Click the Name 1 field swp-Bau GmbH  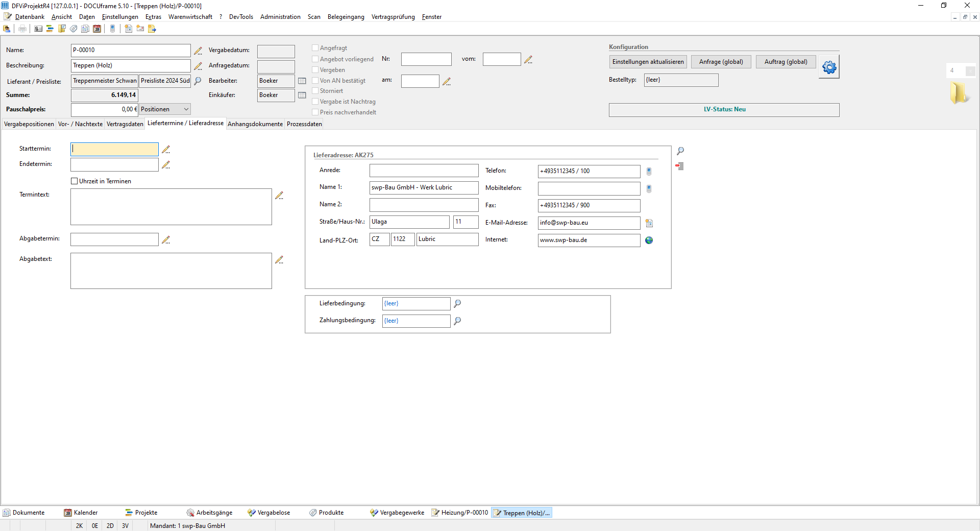(424, 188)
